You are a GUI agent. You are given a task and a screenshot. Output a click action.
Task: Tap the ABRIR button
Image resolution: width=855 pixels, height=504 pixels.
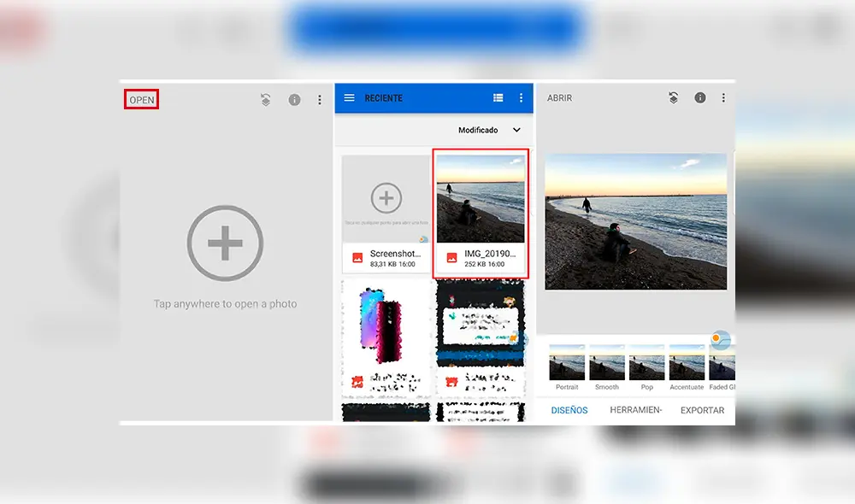(x=560, y=98)
